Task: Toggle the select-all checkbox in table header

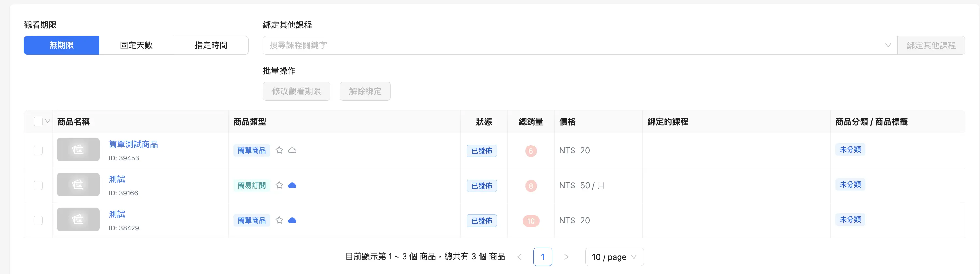Action: [38, 122]
